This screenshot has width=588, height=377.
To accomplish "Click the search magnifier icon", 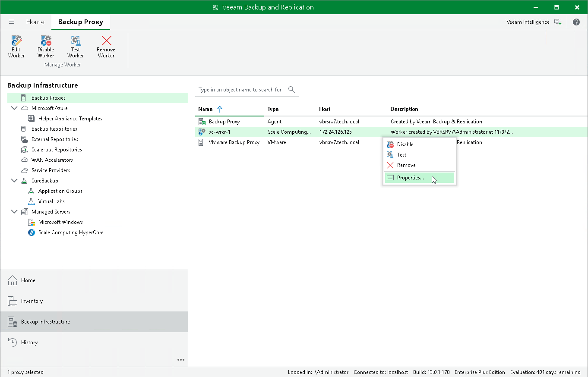I will point(292,90).
